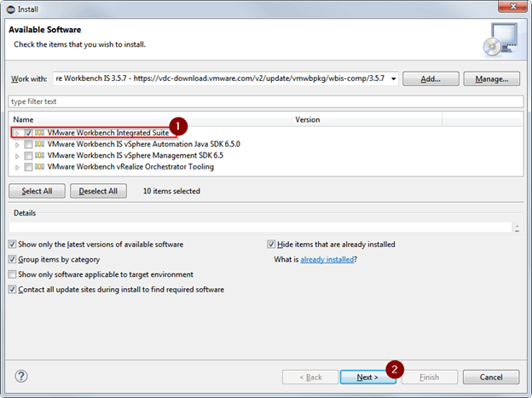The image size is (532, 398).
Task: Click the Manage... button
Action: pyautogui.click(x=492, y=78)
